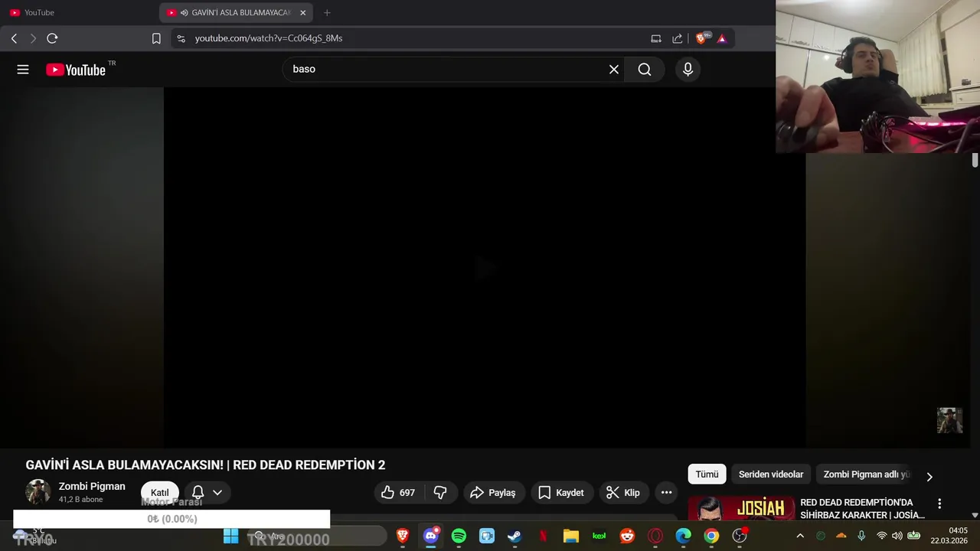The image size is (980, 551).
Task: Click the address bar URL
Action: tap(268, 38)
